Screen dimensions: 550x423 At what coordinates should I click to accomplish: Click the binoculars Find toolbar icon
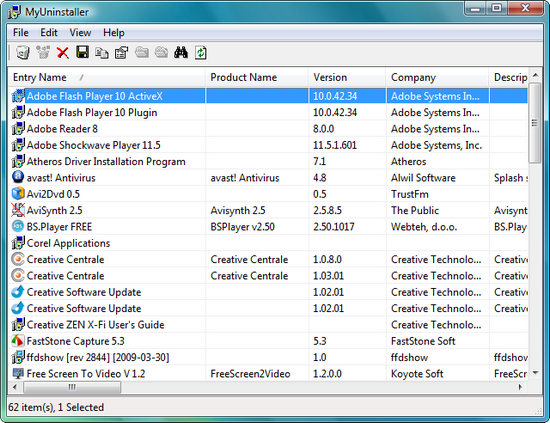pos(181,53)
